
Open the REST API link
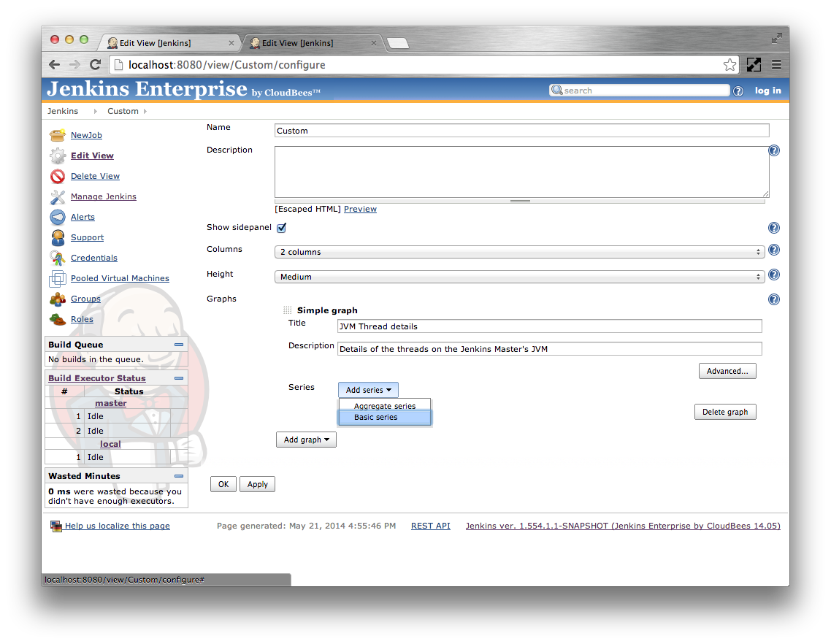click(x=430, y=526)
